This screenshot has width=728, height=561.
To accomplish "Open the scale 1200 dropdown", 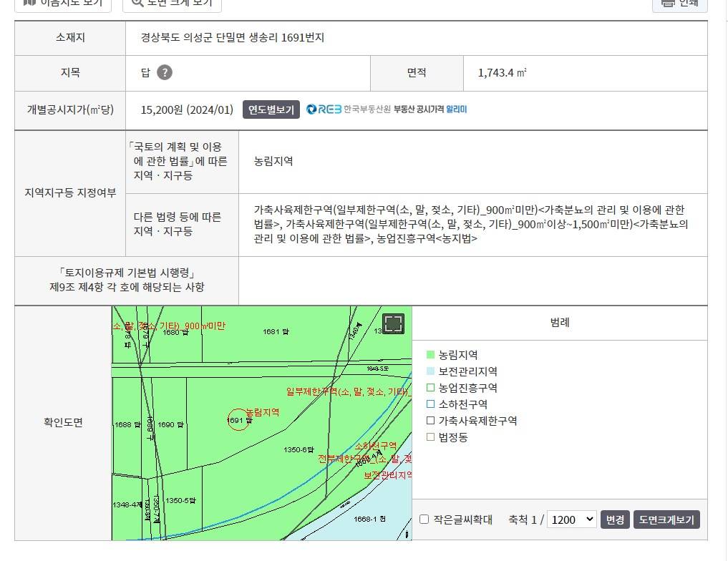I will click(x=571, y=519).
